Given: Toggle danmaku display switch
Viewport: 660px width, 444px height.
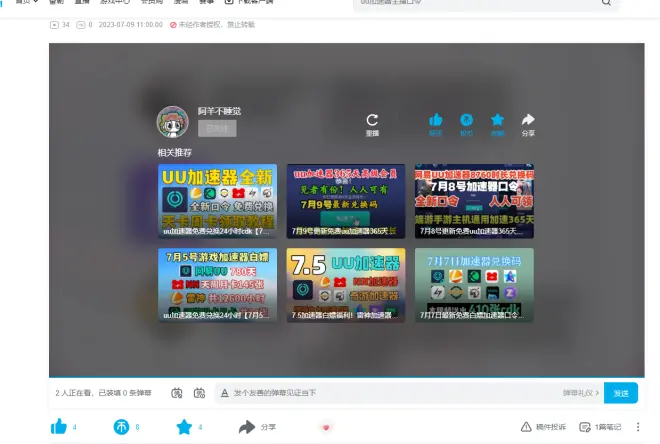Looking at the screenshot, I should coord(177,393).
